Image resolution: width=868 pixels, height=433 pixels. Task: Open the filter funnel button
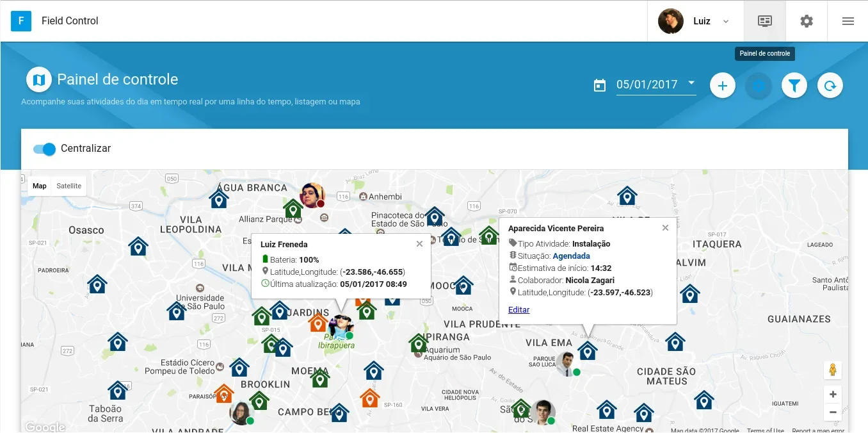coord(794,85)
